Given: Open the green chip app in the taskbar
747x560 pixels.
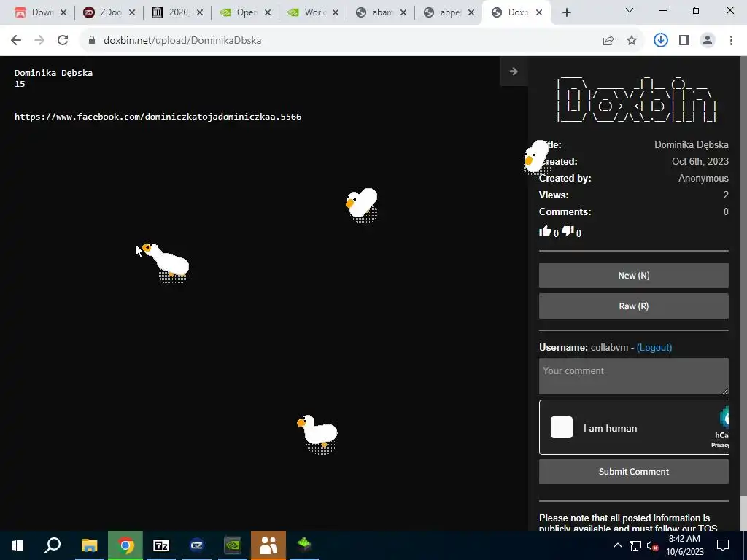Looking at the screenshot, I should 304,545.
